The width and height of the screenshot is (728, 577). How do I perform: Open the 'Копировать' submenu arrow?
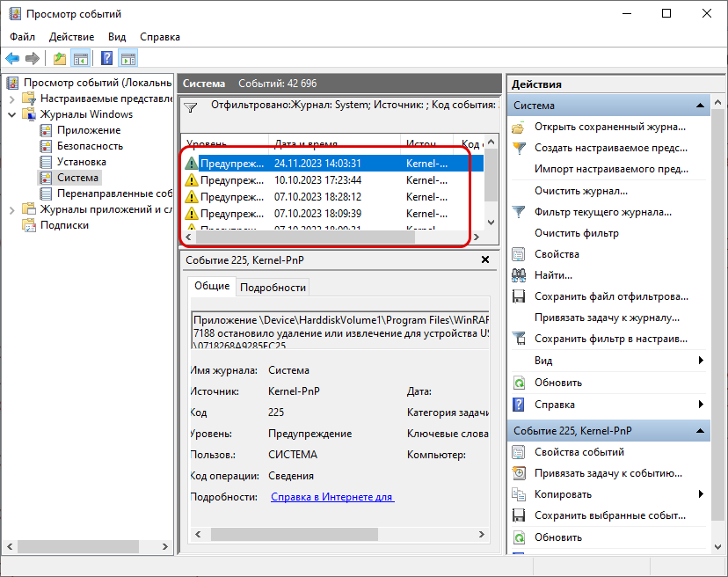tap(701, 494)
